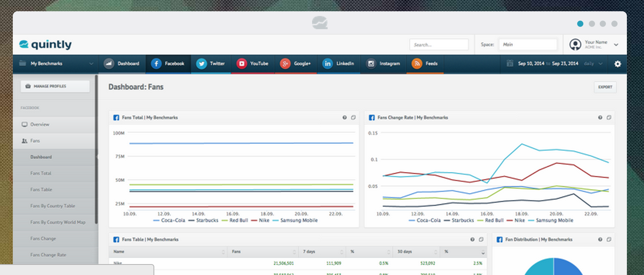
Task: Click the sidebar vertical scrollbar
Action: point(96,150)
